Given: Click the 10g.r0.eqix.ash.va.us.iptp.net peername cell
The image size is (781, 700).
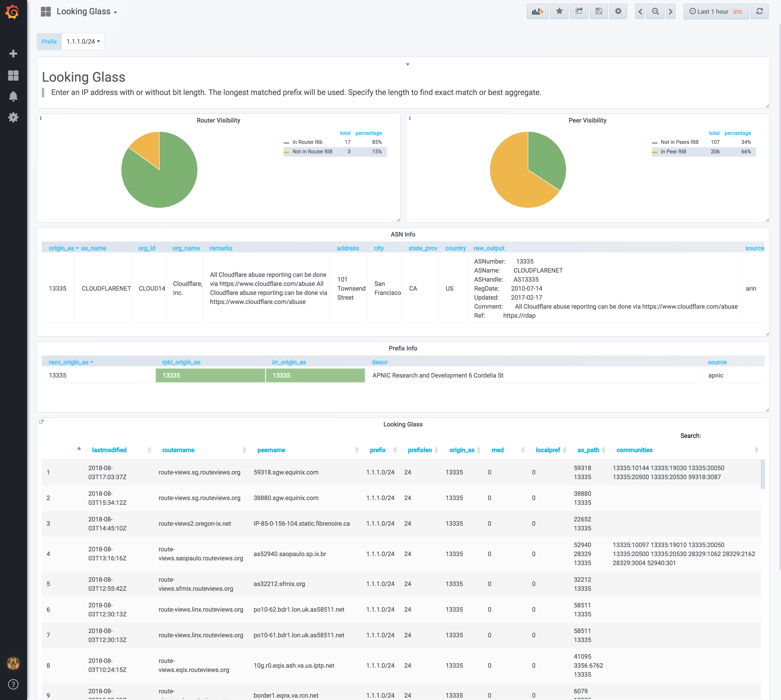Looking at the screenshot, I should click(294, 665).
